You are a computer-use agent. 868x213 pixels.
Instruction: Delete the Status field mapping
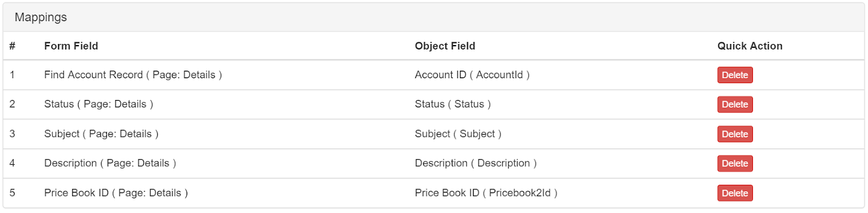pyautogui.click(x=735, y=104)
